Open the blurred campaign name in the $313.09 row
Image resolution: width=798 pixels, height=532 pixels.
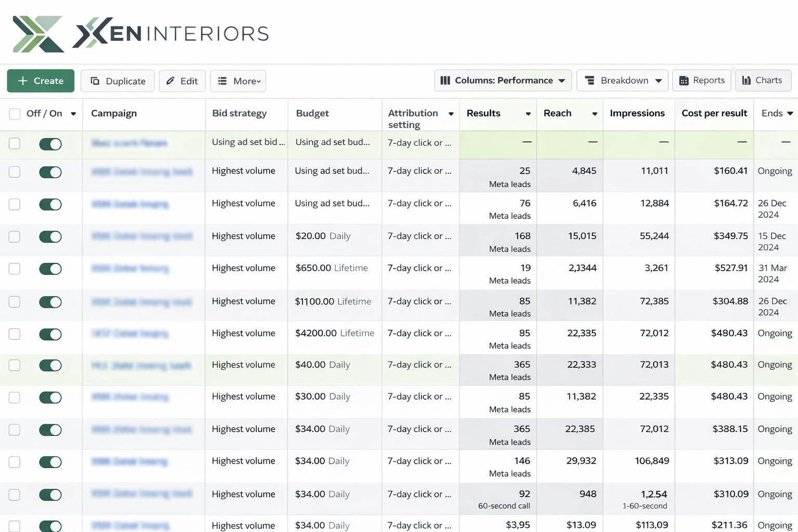(x=129, y=461)
